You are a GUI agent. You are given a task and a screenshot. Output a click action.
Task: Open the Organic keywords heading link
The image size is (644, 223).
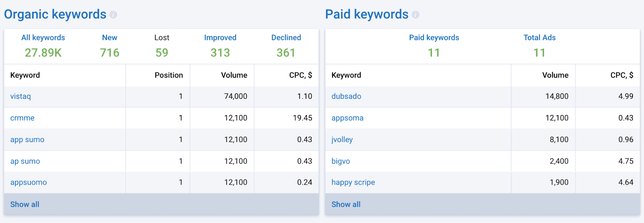tap(55, 14)
